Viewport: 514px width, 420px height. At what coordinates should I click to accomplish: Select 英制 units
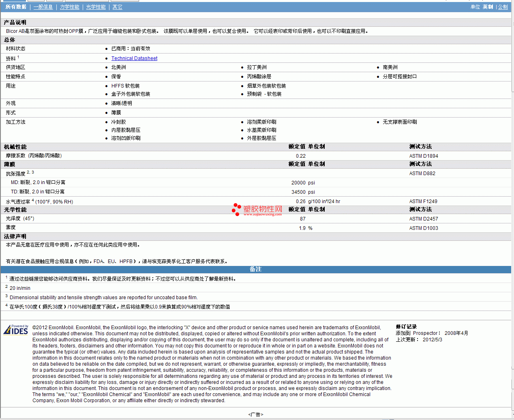(488, 7)
